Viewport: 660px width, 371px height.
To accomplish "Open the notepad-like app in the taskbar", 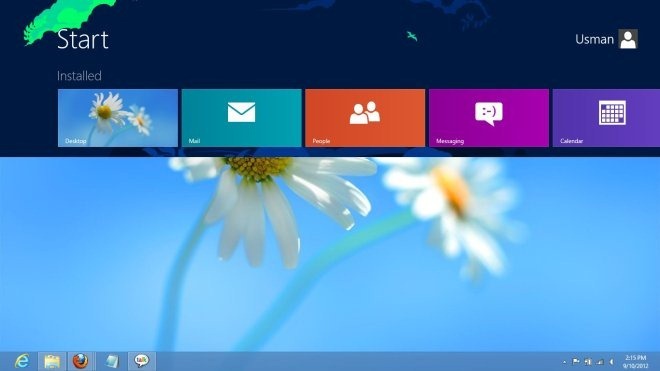I will tap(112, 361).
